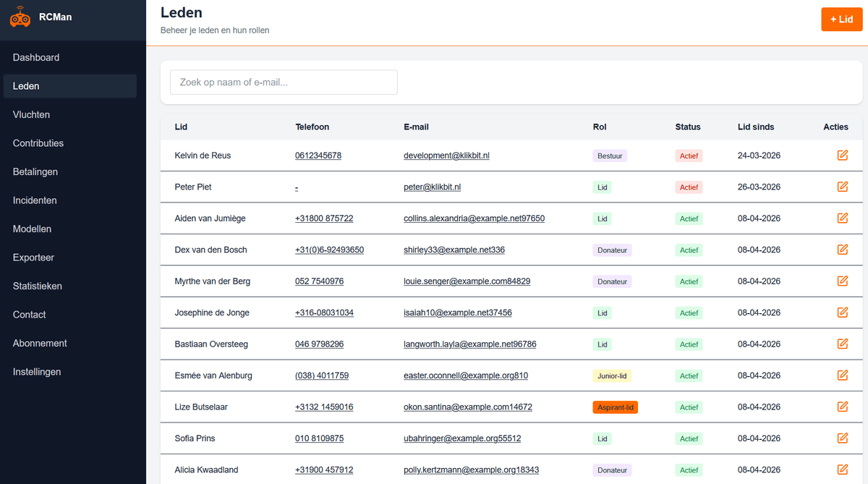Open email link polly.kertzmann@example.org18343
The image size is (868, 484).
coord(471,469)
